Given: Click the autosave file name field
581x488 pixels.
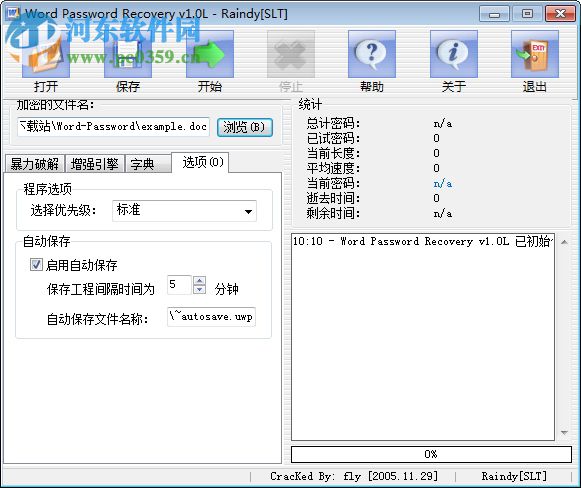Looking at the screenshot, I should (212, 317).
